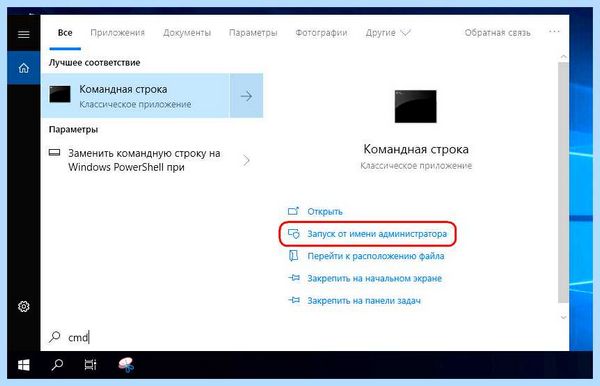600x386 pixels.
Task: Click the scrollbar down arrow in the details pane
Action: 563,317
